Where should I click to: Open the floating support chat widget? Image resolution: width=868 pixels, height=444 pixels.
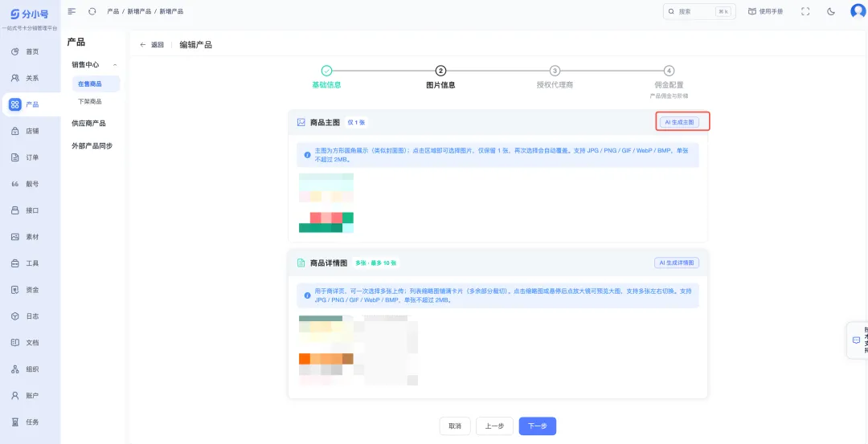point(858,340)
